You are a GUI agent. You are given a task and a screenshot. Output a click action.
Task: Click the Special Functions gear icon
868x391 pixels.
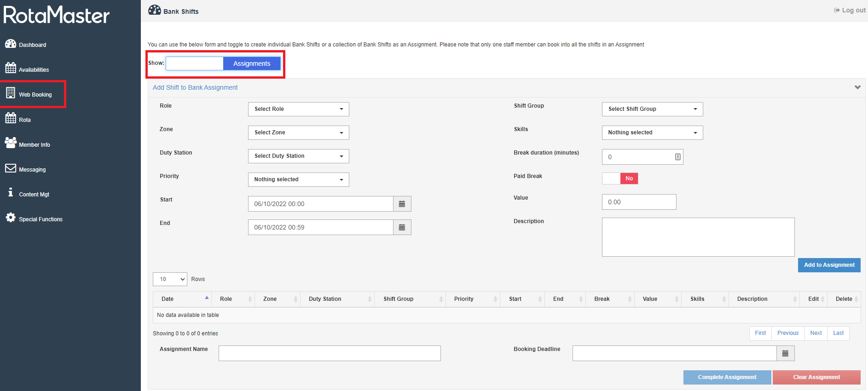point(11,218)
